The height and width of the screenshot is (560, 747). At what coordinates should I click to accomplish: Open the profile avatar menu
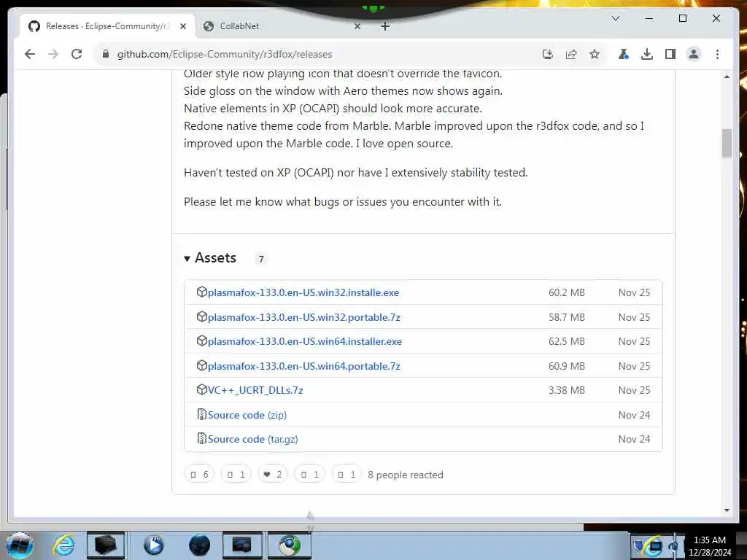(x=694, y=54)
